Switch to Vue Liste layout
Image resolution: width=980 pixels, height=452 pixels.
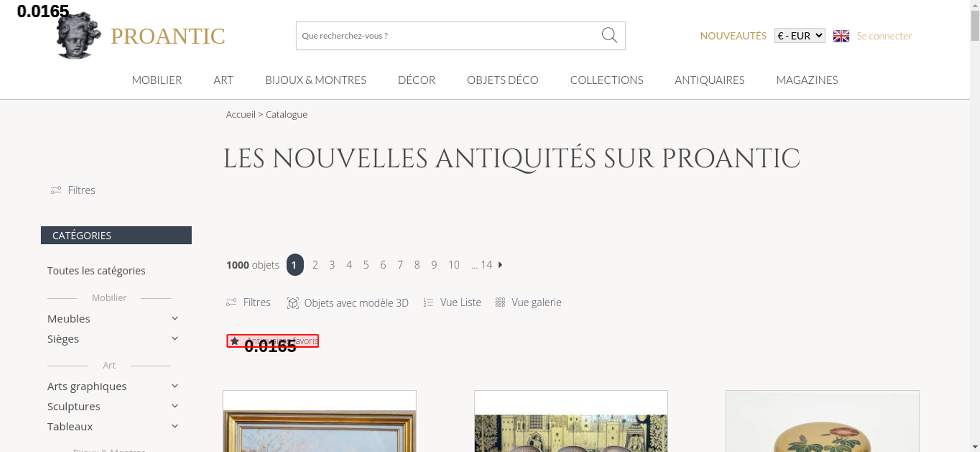[x=452, y=303]
